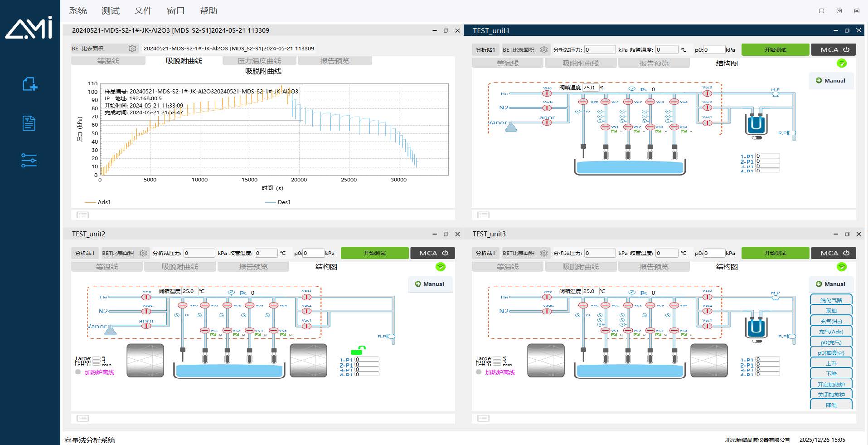Click the Vac1 valve in TEST_unit2 diagram
This screenshot has width=868, height=445.
click(306, 326)
